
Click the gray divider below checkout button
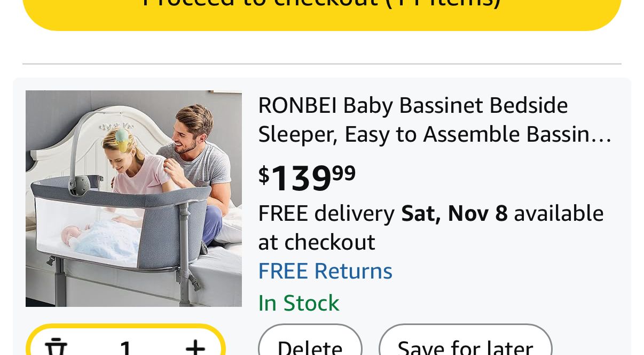click(x=321, y=64)
